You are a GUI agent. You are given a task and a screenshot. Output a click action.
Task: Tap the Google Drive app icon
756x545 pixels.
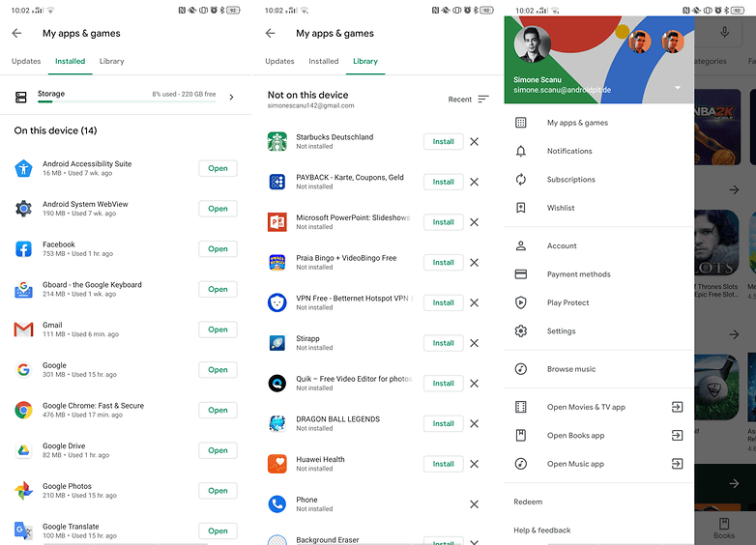[x=23, y=450]
